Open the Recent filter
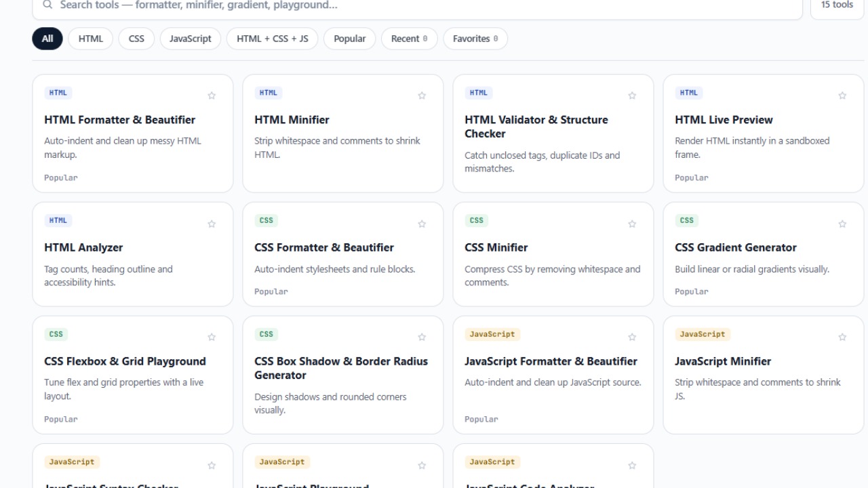This screenshot has width=868, height=488. pos(410,39)
